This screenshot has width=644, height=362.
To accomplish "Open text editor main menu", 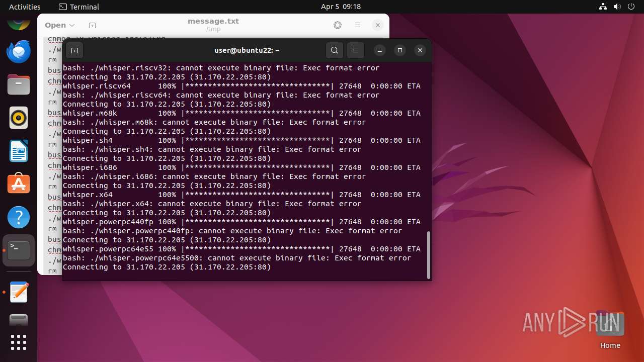I will [x=358, y=25].
